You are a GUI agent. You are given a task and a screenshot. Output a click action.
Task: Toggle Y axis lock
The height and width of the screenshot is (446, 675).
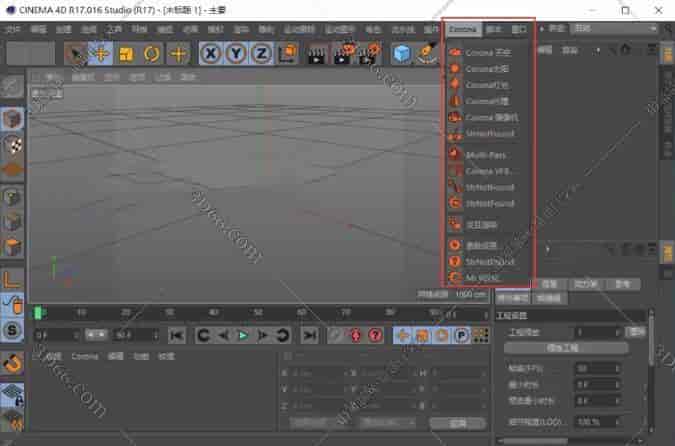[x=236, y=53]
